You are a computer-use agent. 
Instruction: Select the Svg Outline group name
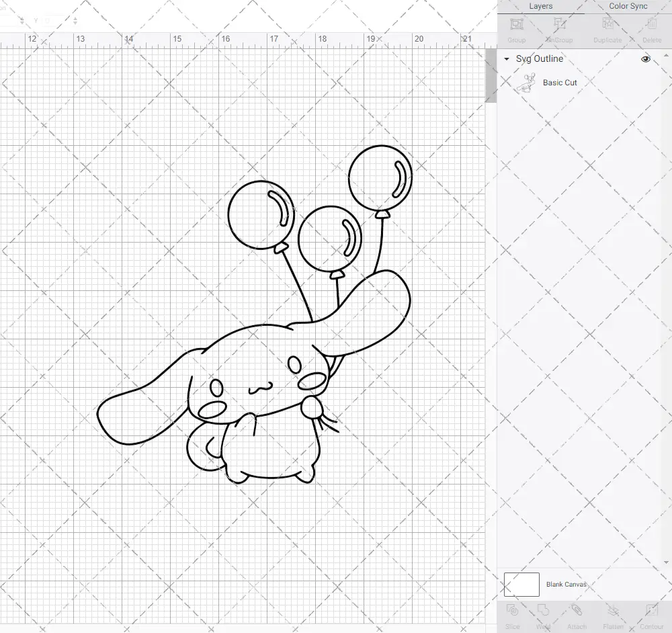pos(540,58)
